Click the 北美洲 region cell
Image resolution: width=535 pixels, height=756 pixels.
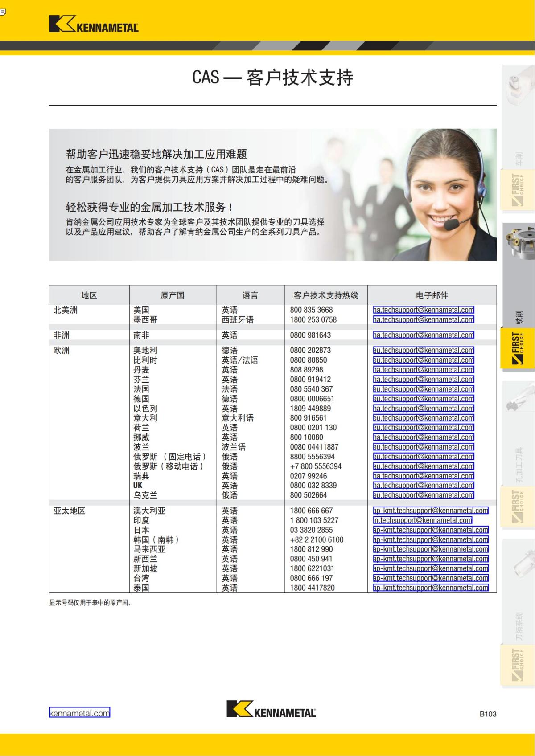[65, 310]
